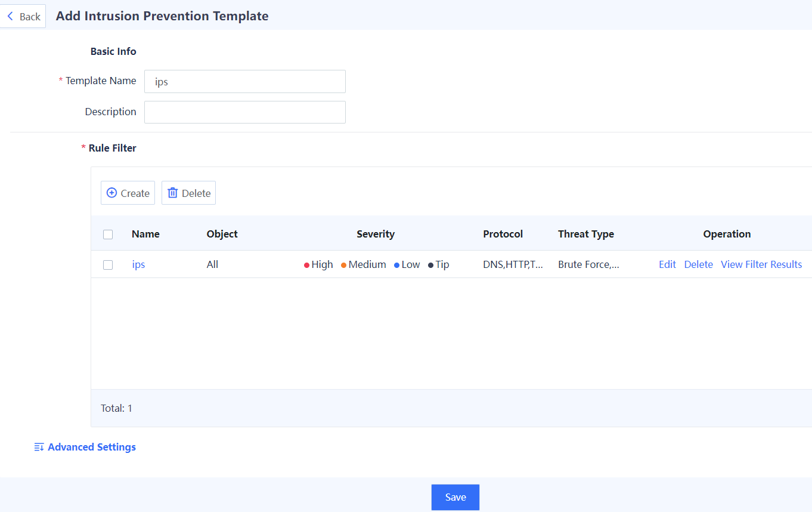Tick the checkbox for the ips row
812x512 pixels.
(108, 265)
